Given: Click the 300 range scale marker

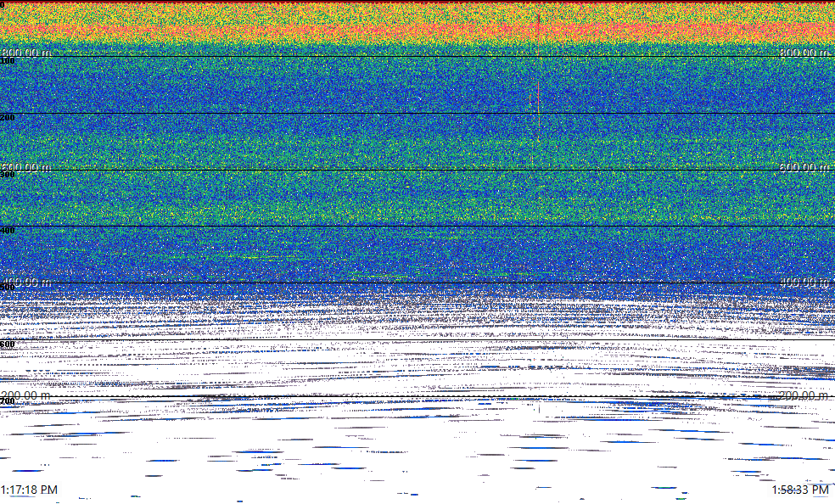Looking at the screenshot, I should 8,174.
